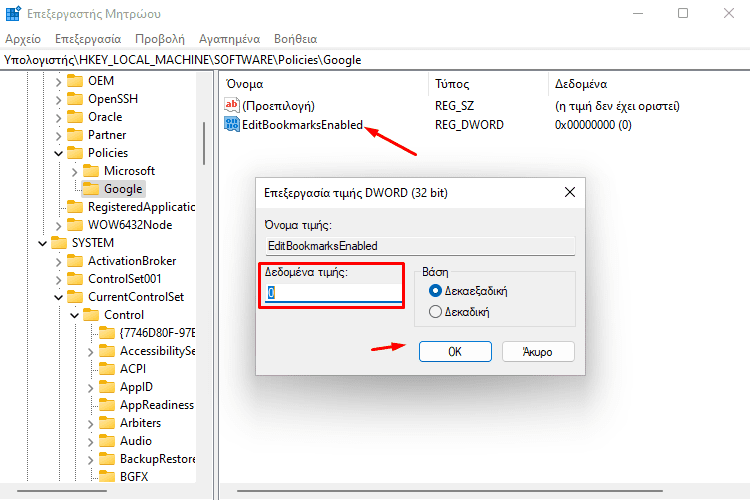Collapse the CurrentControlSet tree node
Viewport: 750px width, 500px height.
point(58,298)
